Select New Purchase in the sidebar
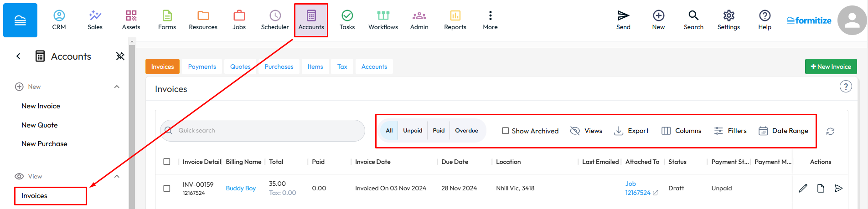The image size is (868, 209). click(x=44, y=143)
